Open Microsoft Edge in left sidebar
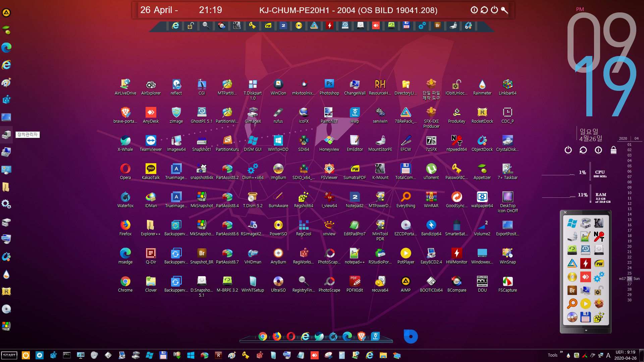Viewport: 644px width, 362px height. [x=6, y=47]
